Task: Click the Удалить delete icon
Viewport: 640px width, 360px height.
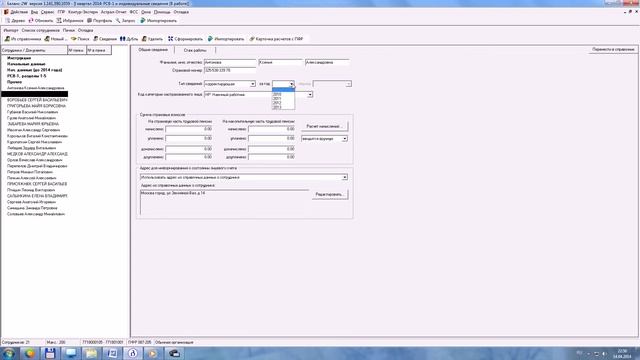Action: 144,39
